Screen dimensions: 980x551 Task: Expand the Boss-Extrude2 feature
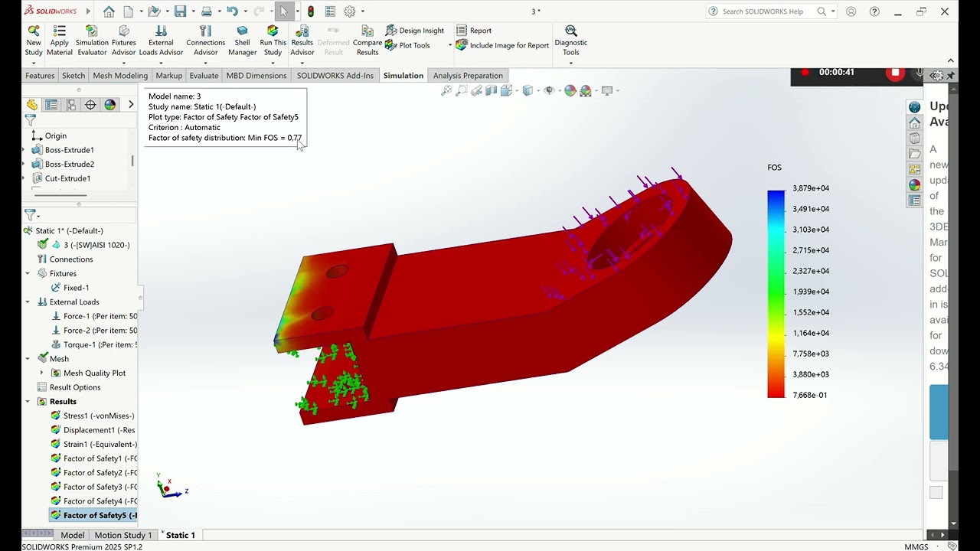point(24,164)
